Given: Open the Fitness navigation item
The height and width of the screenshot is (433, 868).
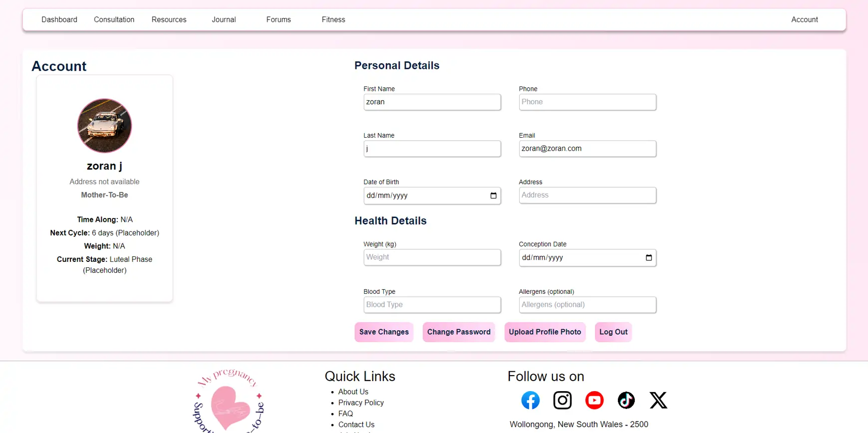Looking at the screenshot, I should 333,19.
